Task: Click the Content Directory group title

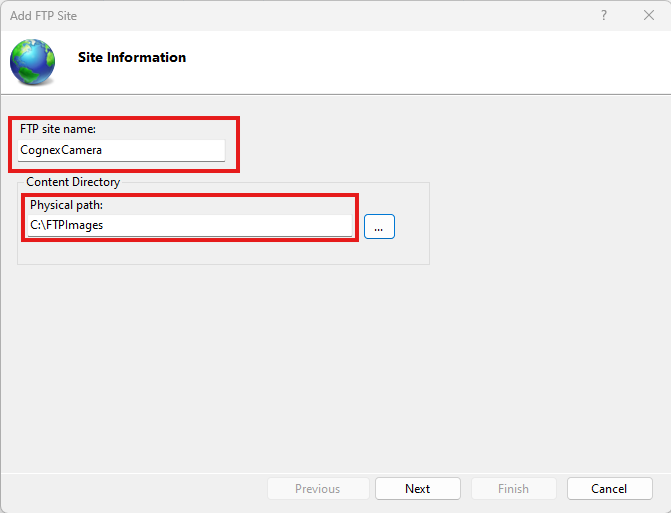Action: click(x=73, y=182)
